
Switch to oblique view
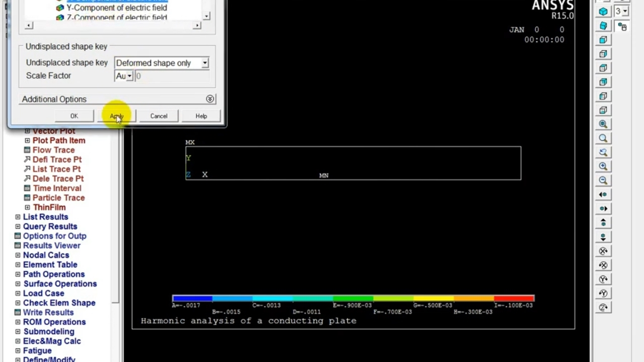click(x=603, y=26)
